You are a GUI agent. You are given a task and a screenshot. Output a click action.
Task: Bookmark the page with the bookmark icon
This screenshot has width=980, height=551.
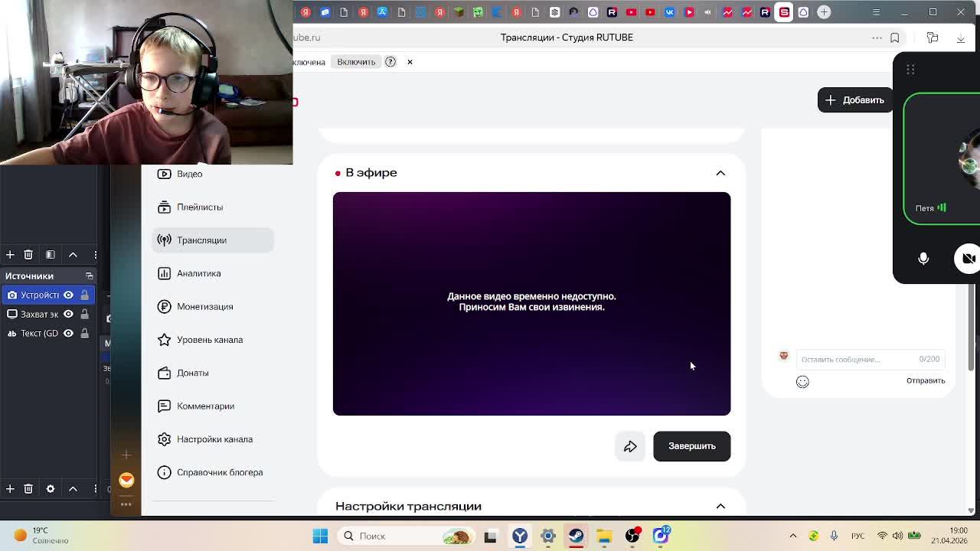(894, 37)
